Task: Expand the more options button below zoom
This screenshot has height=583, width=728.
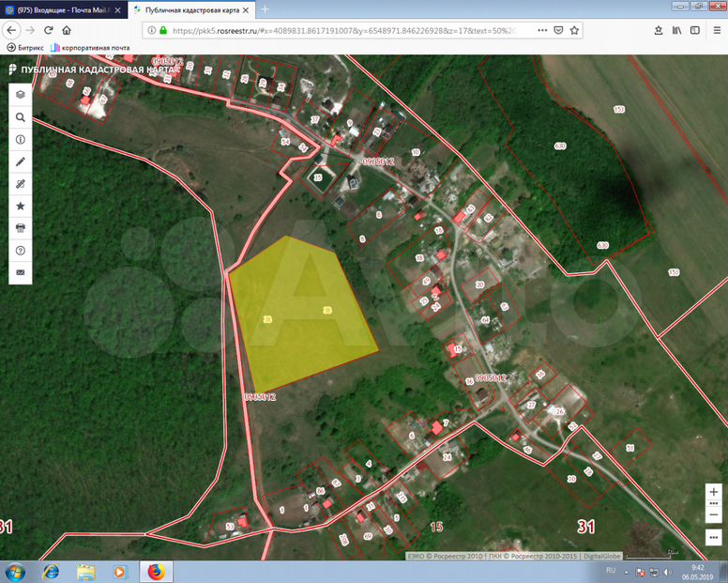Action: click(x=713, y=537)
